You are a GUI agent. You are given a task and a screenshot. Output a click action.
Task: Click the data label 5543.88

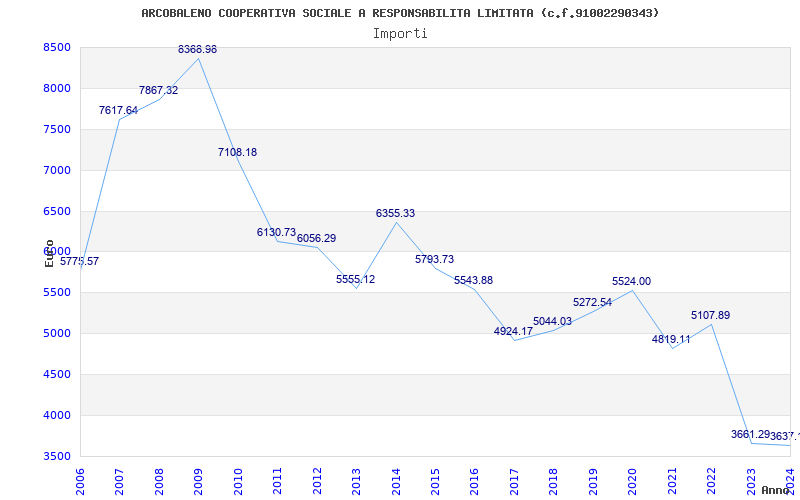pos(473,280)
